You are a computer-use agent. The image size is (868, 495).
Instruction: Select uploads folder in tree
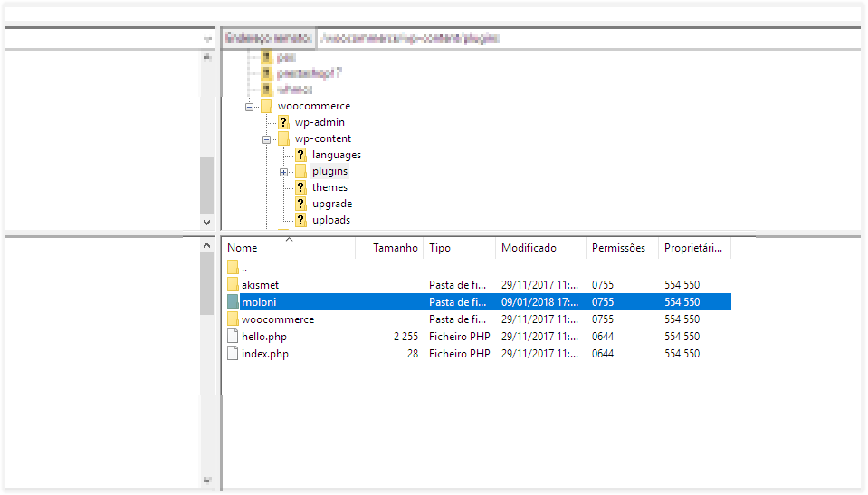pyautogui.click(x=331, y=220)
